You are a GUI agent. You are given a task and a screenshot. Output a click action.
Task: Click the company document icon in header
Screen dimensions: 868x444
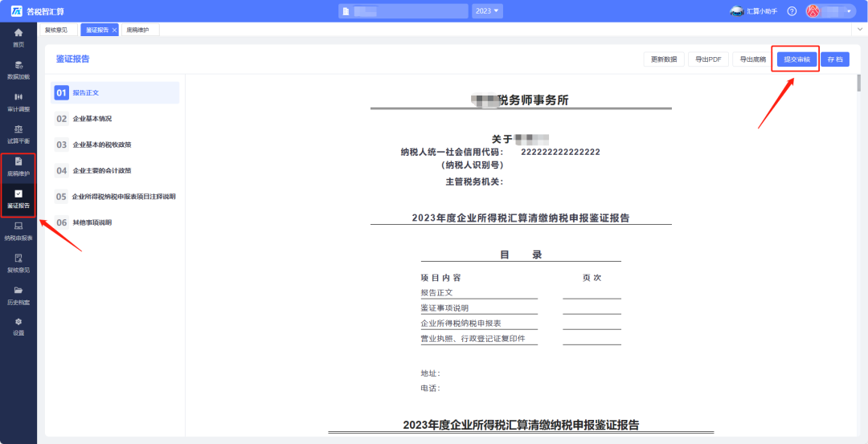click(x=346, y=11)
